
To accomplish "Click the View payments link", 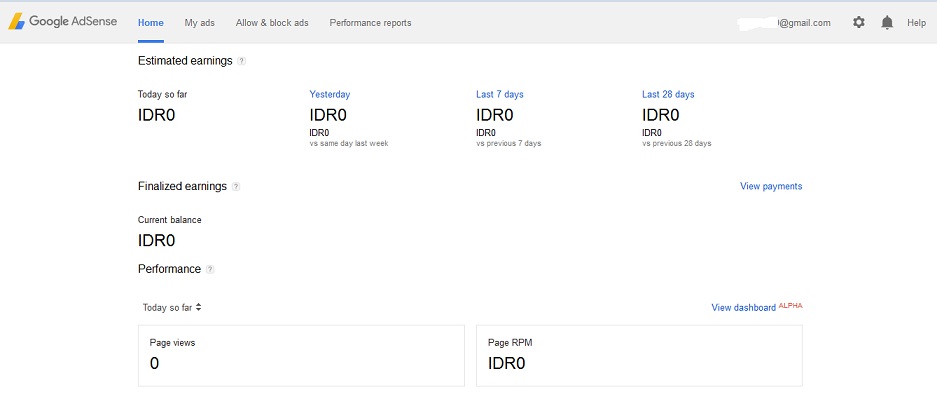I will pos(771,187).
